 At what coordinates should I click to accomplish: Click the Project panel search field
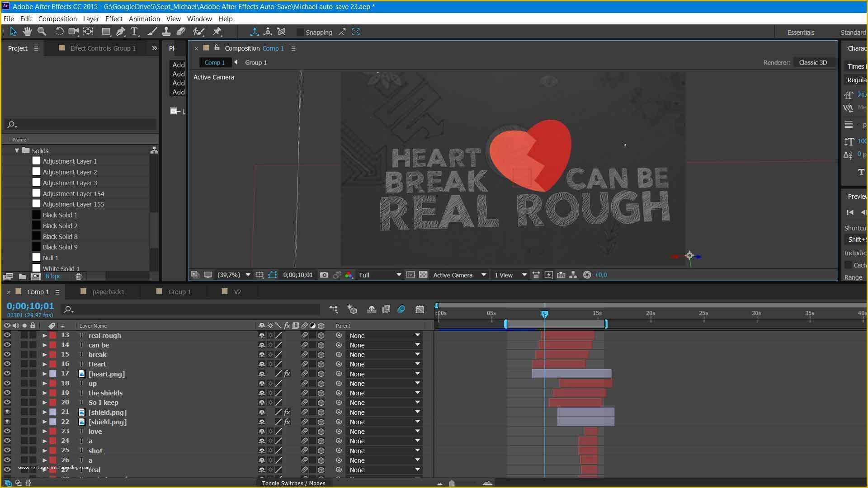(81, 124)
